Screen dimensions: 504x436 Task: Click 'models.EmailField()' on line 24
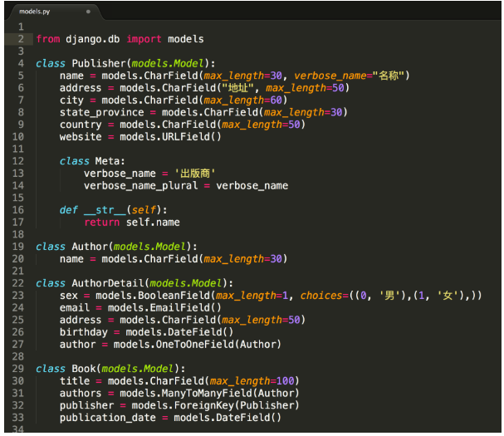pos(164,308)
